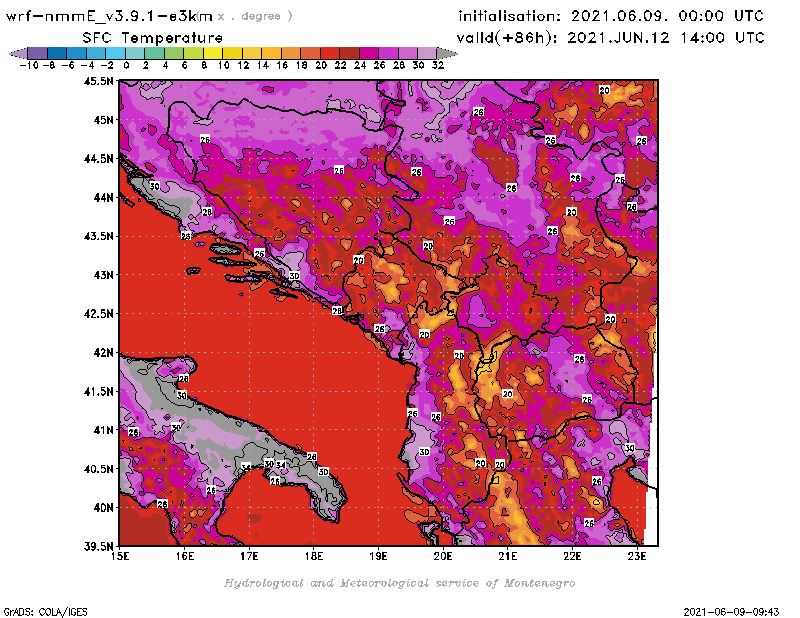Image resolution: width=800 pixels, height=618 pixels.
Task: Click the 22E longitude label
Action: (572, 556)
